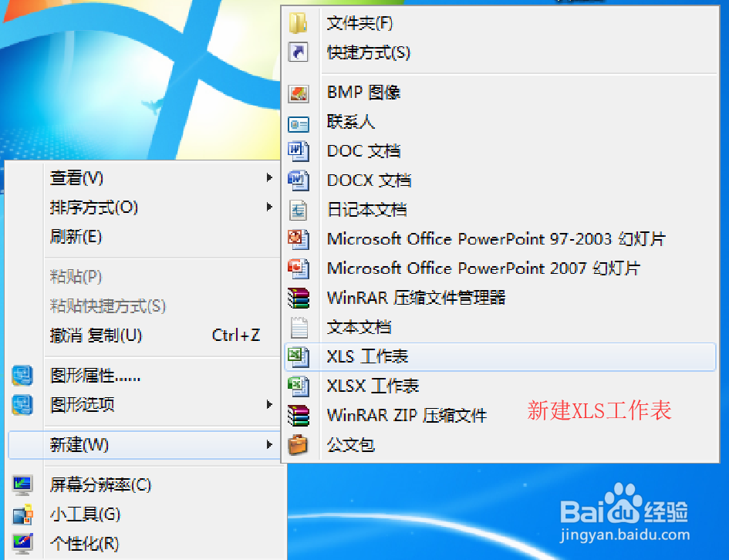
Task: Create a new DOCX 文档
Action: point(500,180)
